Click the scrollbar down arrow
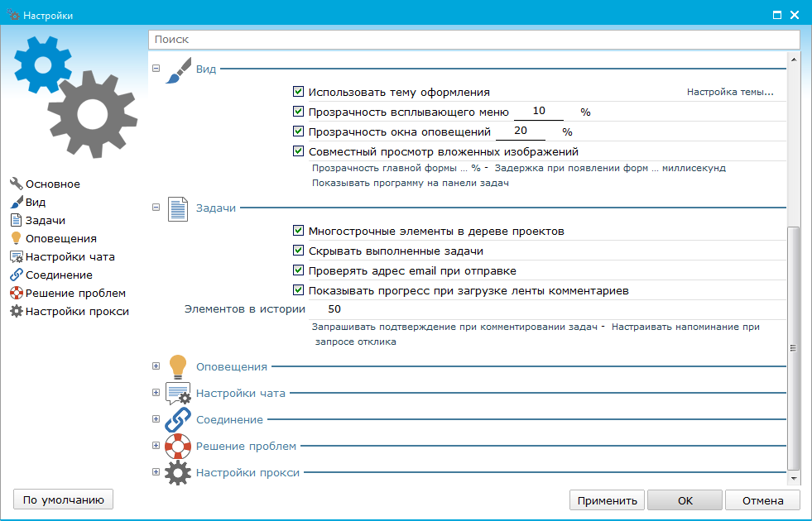Screen dimensions: 812x521 793,479
